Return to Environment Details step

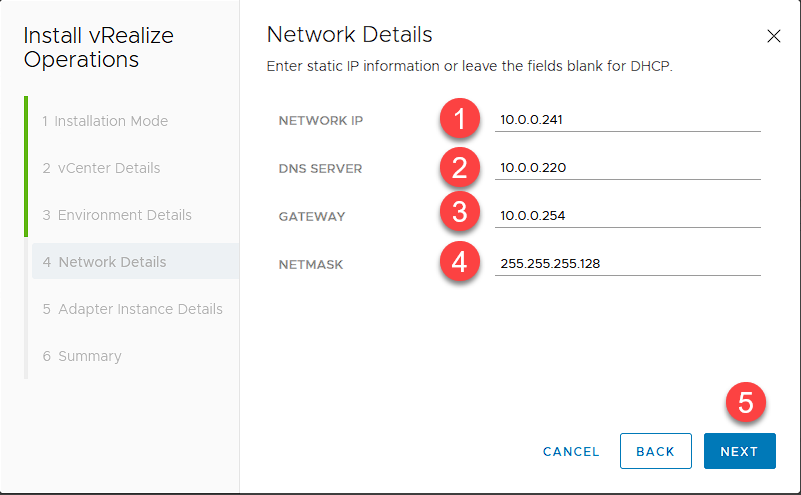coord(117,215)
